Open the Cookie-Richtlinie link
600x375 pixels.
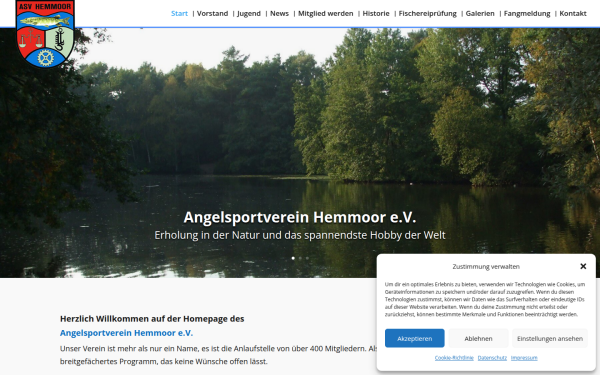coord(454,358)
